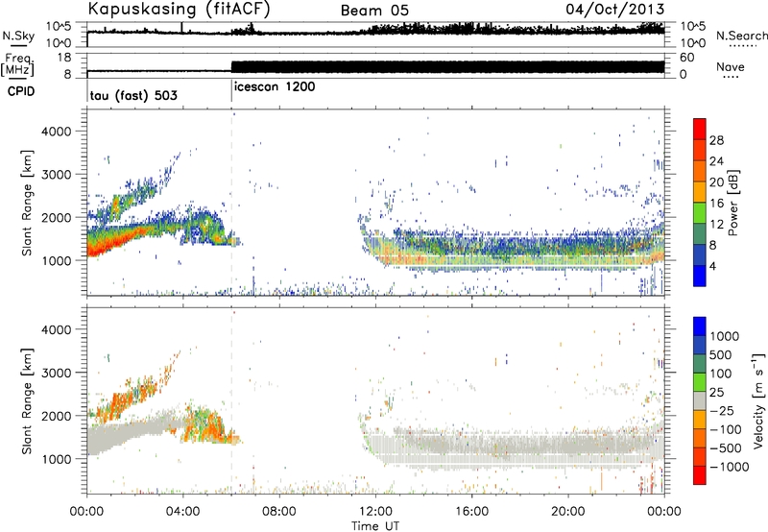Image resolution: width=768 pixels, height=532 pixels.
Task: Click the '4000' tick on power panel axis
Action: (x=57, y=132)
